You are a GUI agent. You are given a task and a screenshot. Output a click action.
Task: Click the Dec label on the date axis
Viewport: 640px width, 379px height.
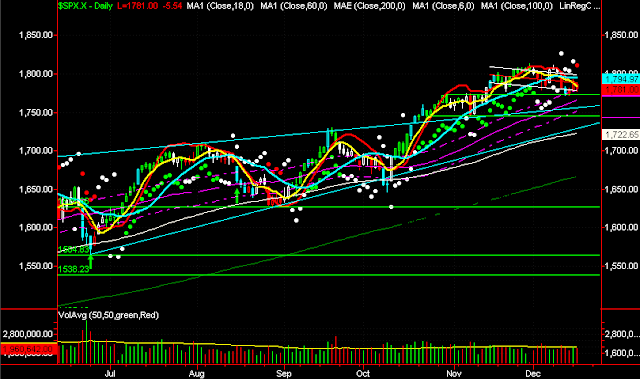(x=533, y=374)
